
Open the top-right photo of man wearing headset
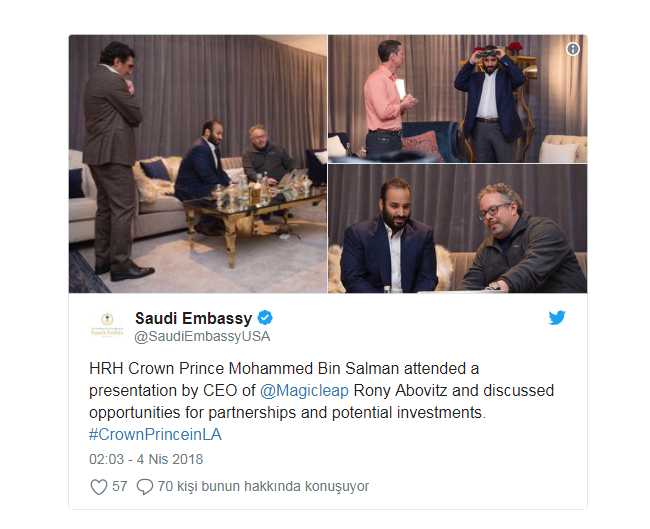click(x=458, y=99)
